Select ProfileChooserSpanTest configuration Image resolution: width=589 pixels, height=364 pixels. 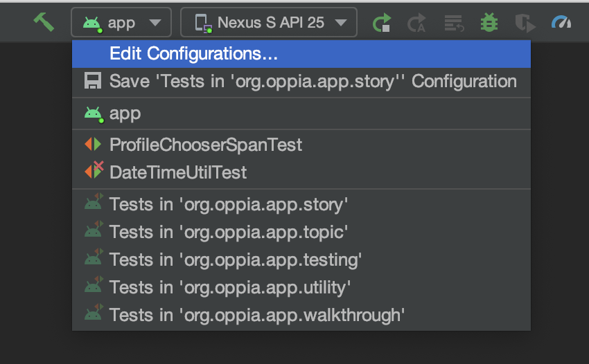point(301,145)
